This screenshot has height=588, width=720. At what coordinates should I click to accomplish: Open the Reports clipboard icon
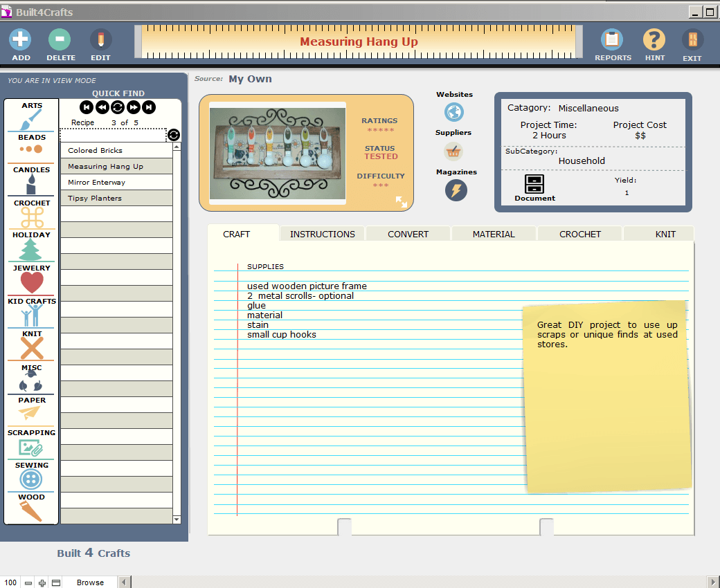point(612,40)
